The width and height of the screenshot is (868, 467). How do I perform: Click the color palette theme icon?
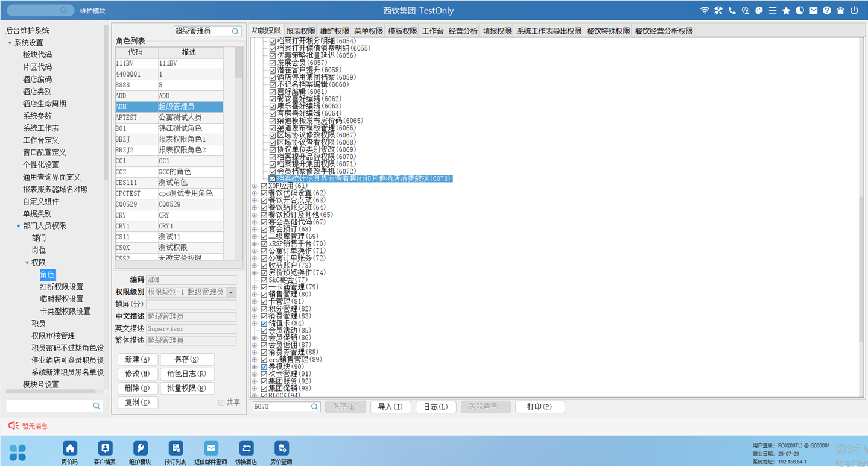[759, 11]
